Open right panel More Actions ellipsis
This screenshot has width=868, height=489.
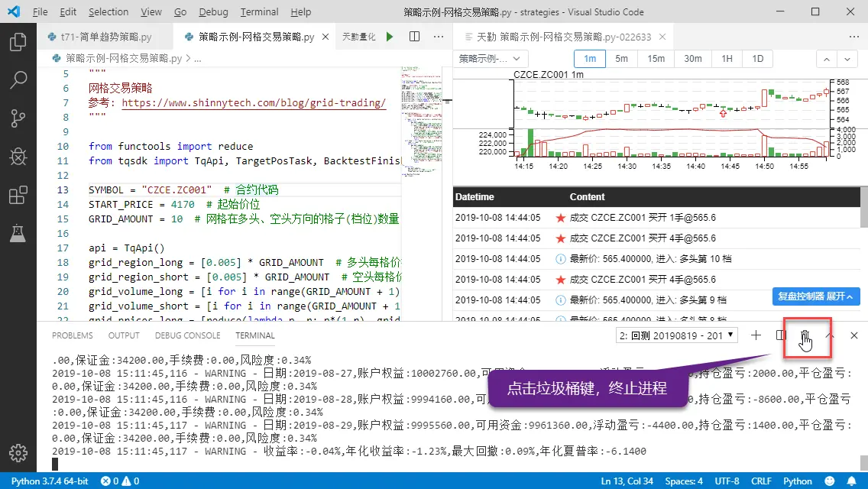coord(853,37)
